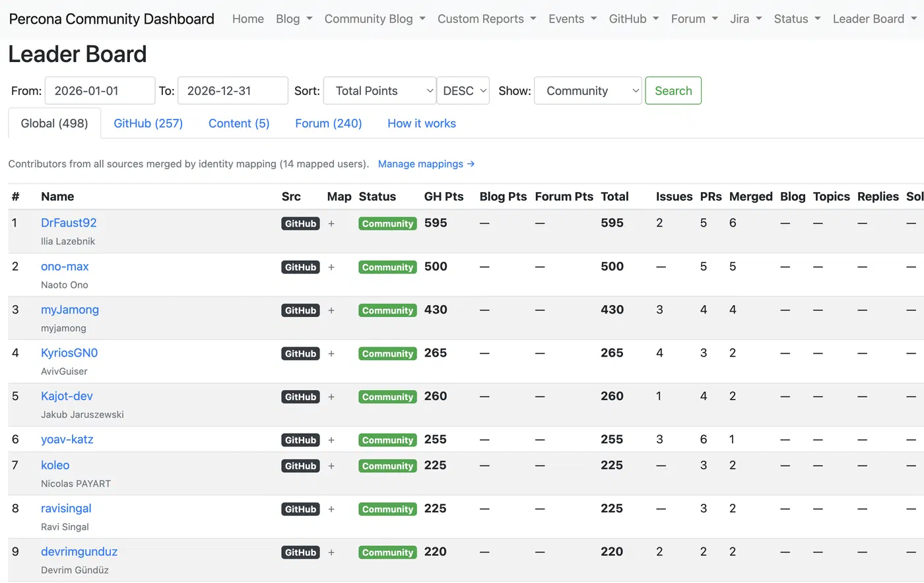Click the map plus icon for koleo
This screenshot has width=924, height=583.
(331, 466)
